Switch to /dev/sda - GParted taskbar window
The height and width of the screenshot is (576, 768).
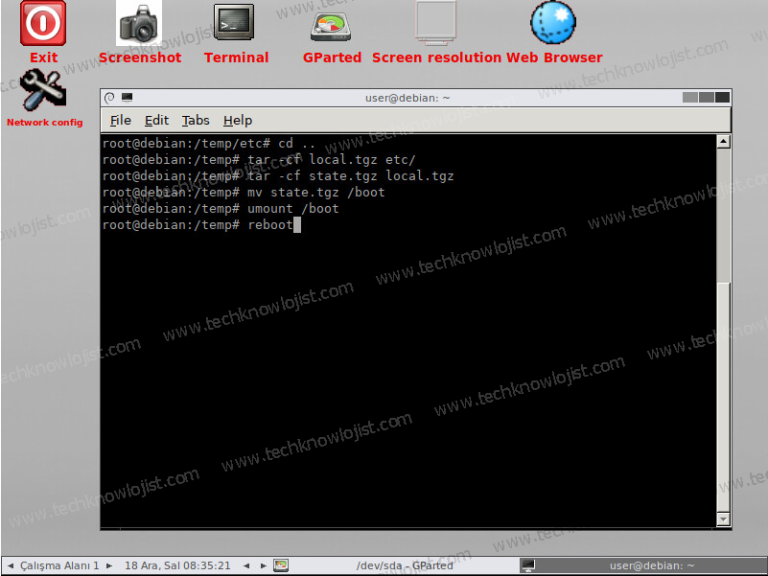(405, 566)
